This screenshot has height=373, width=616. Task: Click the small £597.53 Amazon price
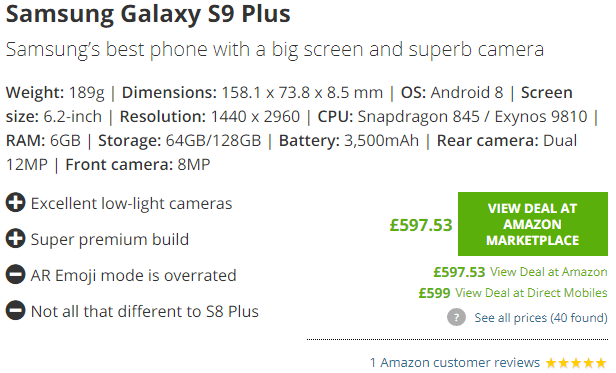(x=459, y=272)
